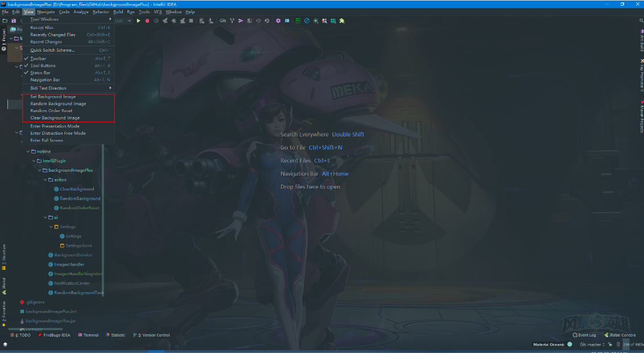This screenshot has height=353, width=644.
Task: Select backgroundImagePlus.jar file
Action: click(51, 321)
